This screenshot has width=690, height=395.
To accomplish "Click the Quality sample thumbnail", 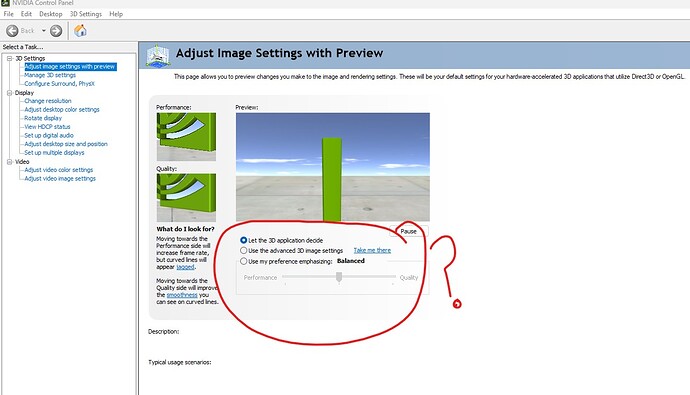I will click(x=186, y=198).
